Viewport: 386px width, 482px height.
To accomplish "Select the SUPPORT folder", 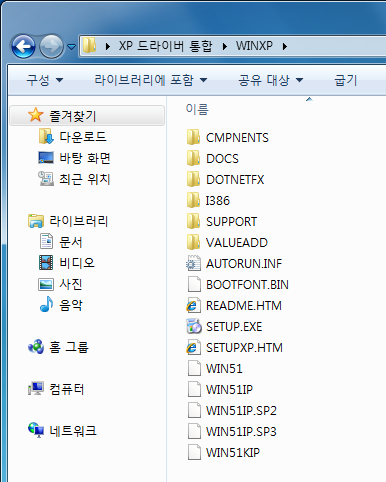I will pyautogui.click(x=231, y=222).
